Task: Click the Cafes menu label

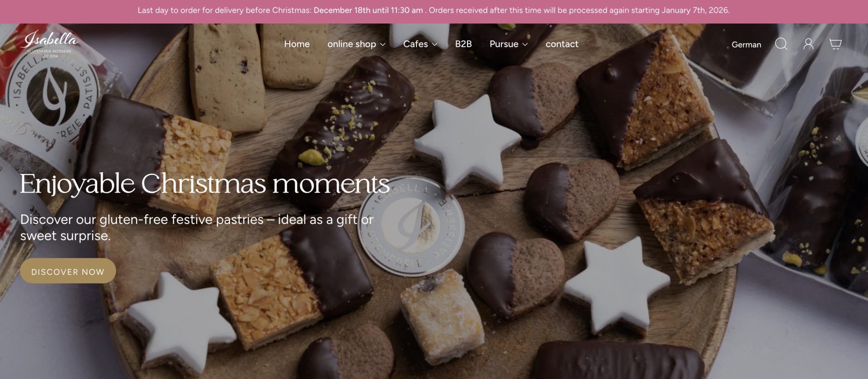Action: pyautogui.click(x=415, y=44)
